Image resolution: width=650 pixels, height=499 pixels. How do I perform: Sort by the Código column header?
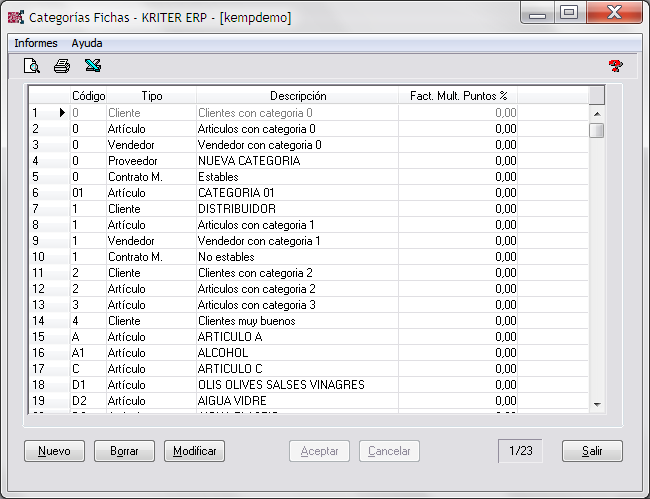point(87,96)
